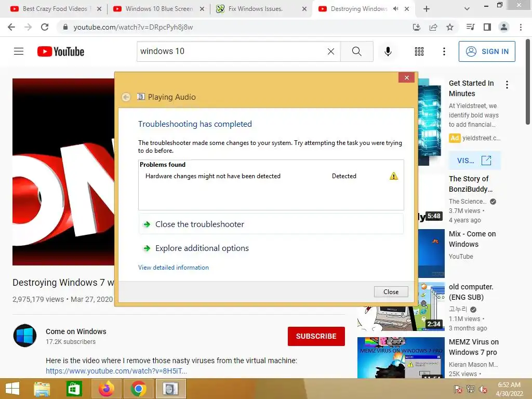Click the browser back arrow
Viewport: 532px width, 399px height.
pos(11,27)
